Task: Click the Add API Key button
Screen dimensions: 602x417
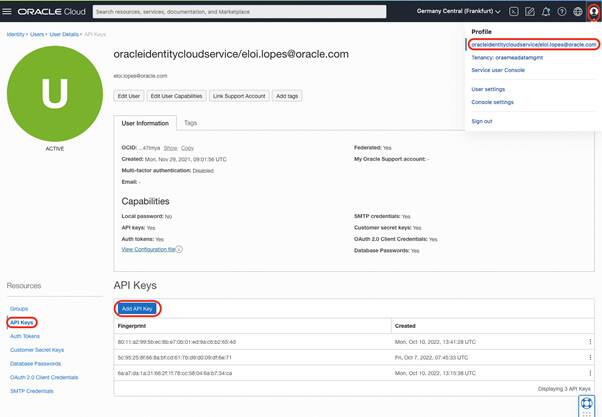Action: pos(137,308)
